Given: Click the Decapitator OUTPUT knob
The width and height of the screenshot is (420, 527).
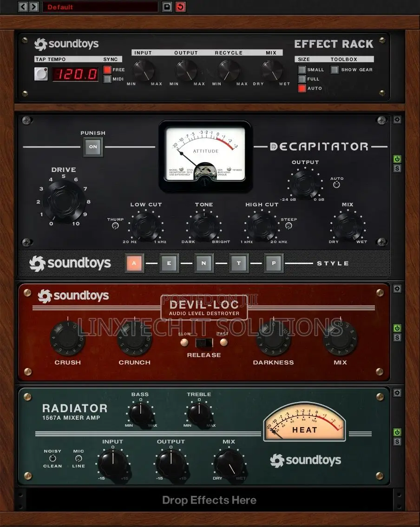Looking at the screenshot, I should (305, 184).
